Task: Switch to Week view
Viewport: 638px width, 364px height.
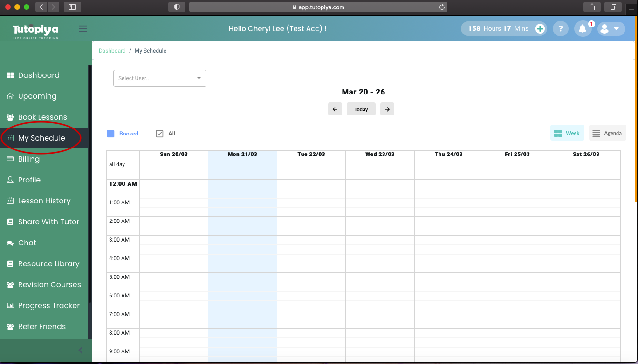Action: pos(567,133)
